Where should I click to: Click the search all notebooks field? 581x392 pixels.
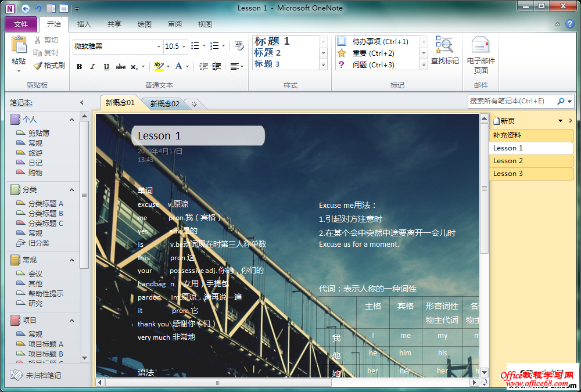pos(511,101)
